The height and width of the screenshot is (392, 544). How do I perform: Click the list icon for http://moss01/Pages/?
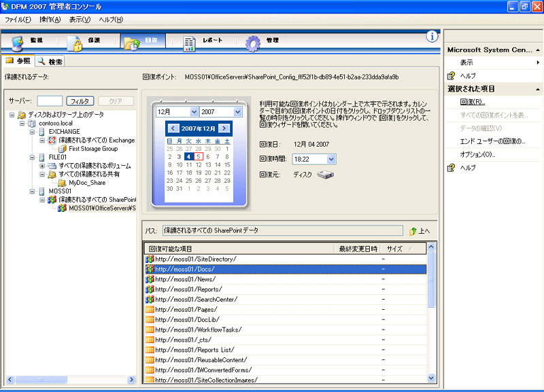(x=150, y=310)
